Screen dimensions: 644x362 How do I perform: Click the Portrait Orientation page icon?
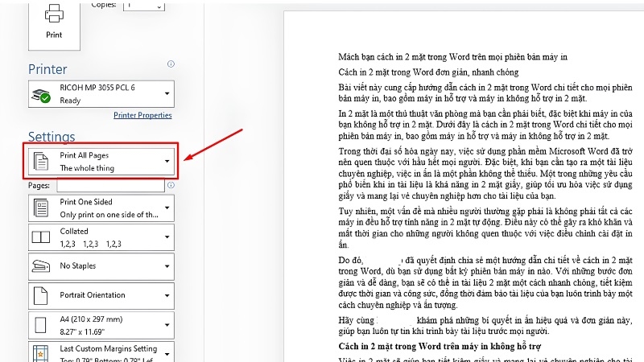(41, 295)
